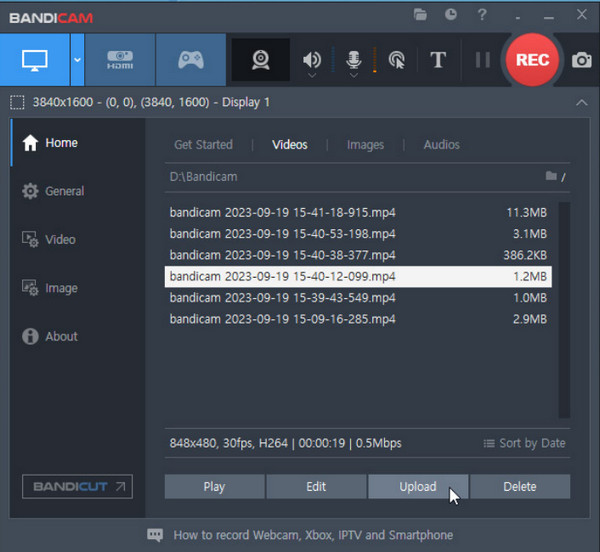Open output folder icon in title bar
600x552 pixels.
420,15
